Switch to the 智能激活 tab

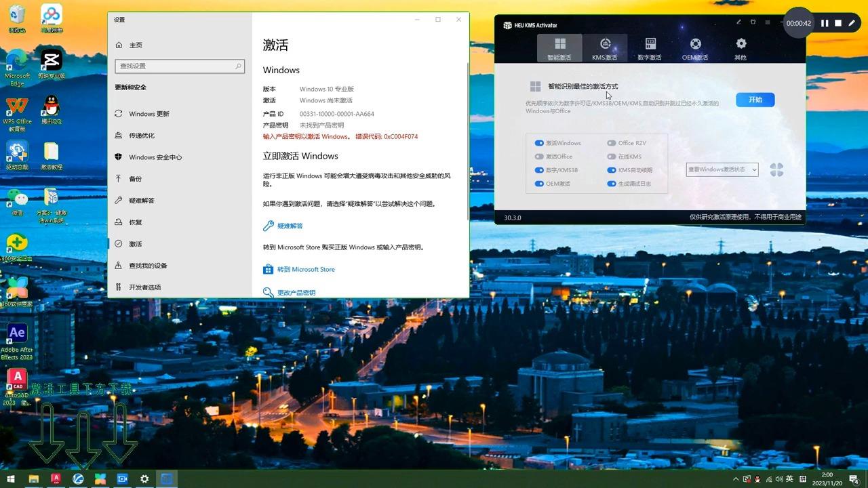coord(560,48)
